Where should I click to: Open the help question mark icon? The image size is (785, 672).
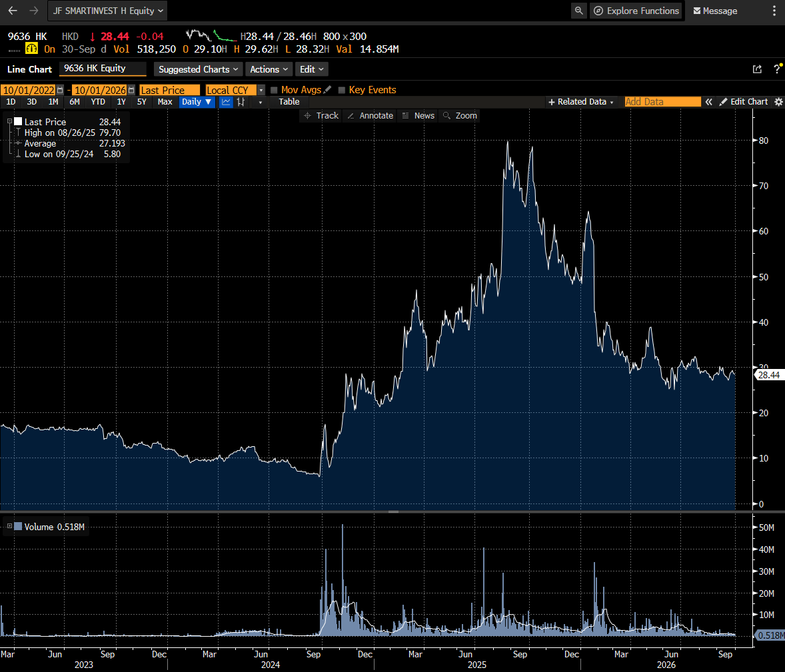[777, 69]
